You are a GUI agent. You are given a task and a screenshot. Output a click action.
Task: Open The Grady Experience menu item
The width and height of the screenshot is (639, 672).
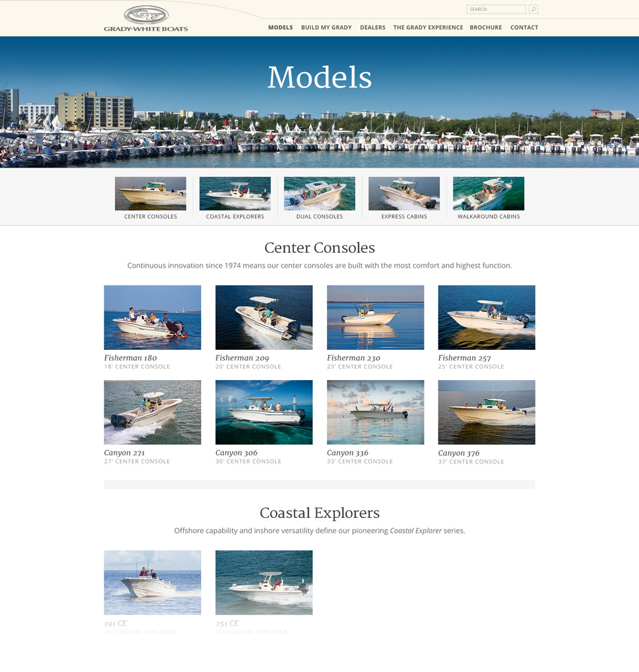(428, 28)
